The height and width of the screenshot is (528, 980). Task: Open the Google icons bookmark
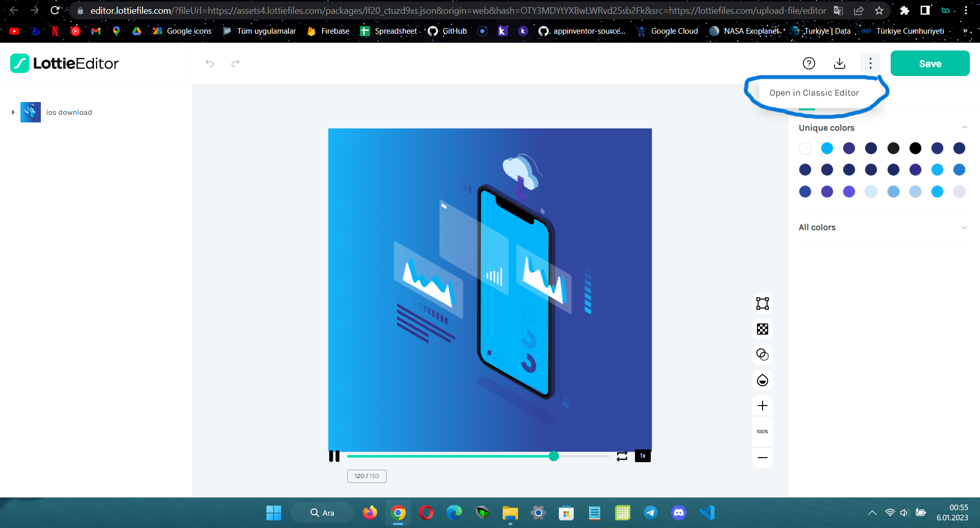click(x=182, y=31)
